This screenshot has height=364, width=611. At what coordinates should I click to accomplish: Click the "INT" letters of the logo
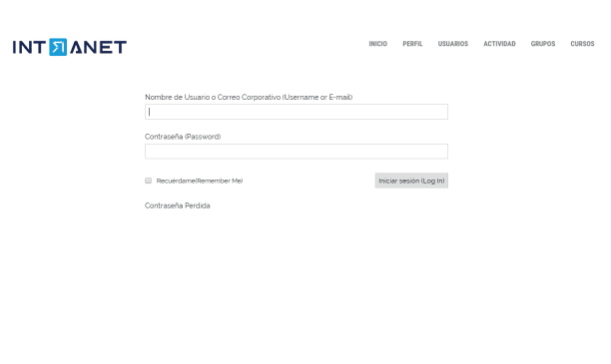(x=30, y=47)
